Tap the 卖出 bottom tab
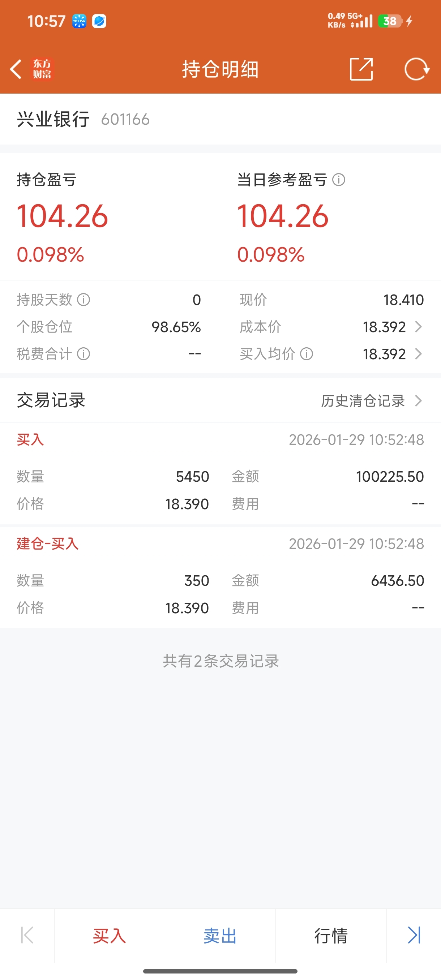 point(220,936)
